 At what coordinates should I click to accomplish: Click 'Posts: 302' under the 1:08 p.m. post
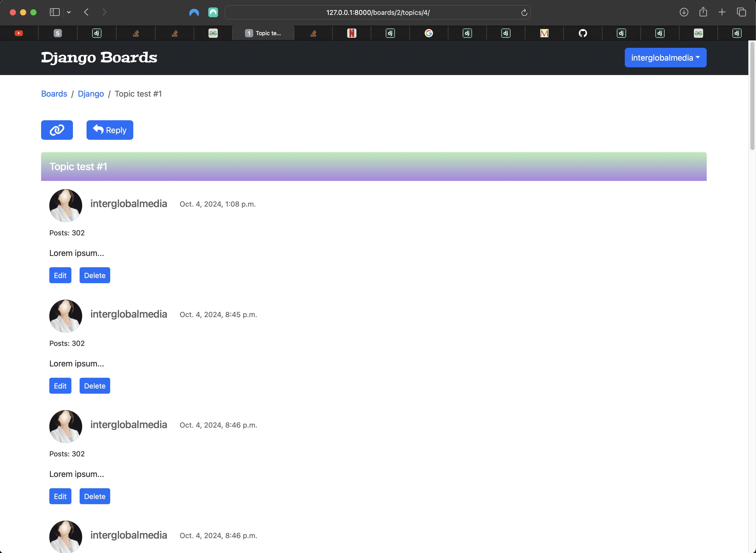coord(67,233)
